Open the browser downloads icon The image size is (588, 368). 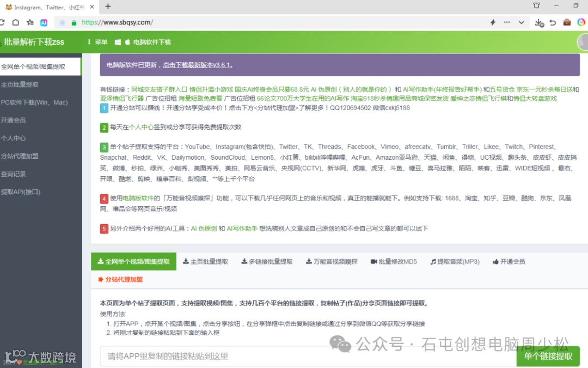(539, 22)
